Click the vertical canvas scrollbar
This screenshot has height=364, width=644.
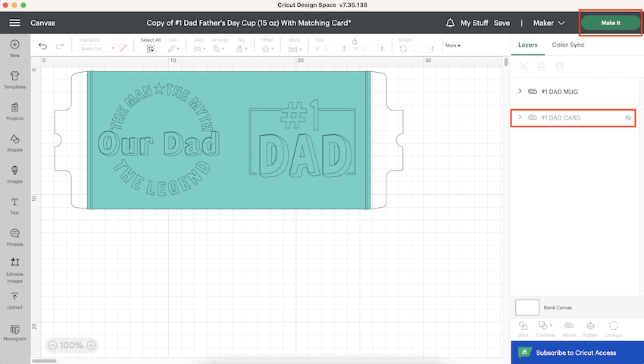pyautogui.click(x=506, y=62)
